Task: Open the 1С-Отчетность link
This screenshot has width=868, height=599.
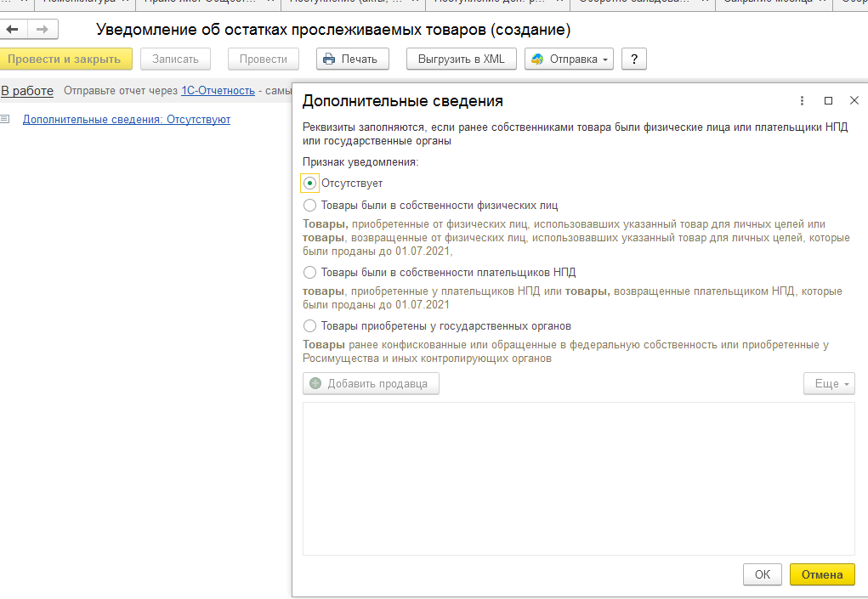Action: point(218,91)
